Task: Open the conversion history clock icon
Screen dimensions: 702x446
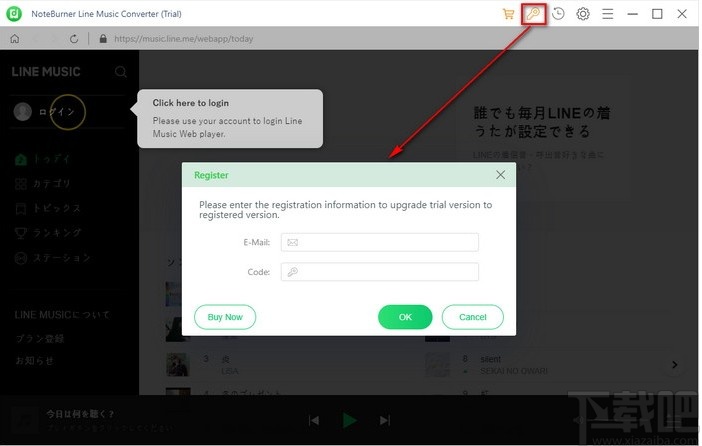Action: pyautogui.click(x=558, y=14)
